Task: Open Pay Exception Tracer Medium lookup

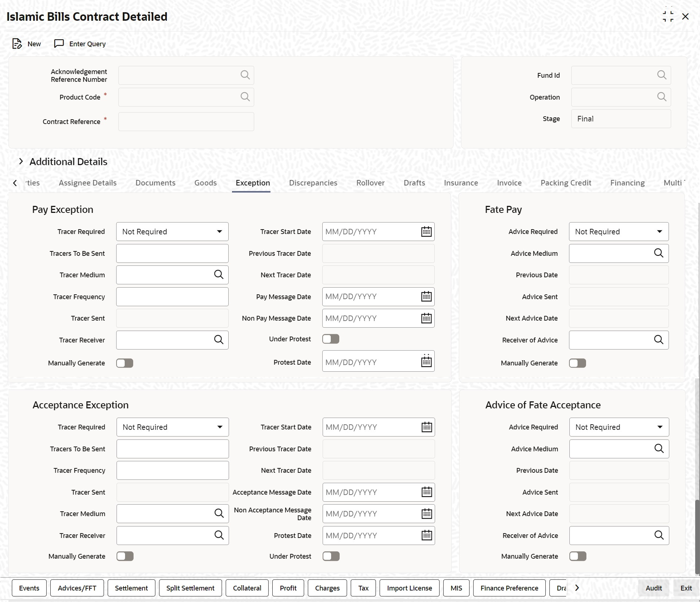Action: pyautogui.click(x=219, y=275)
